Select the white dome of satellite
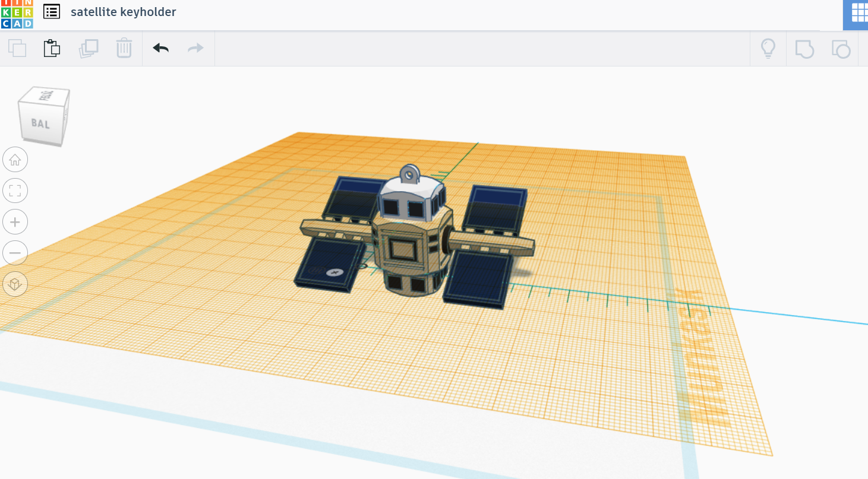868x479 pixels. tap(413, 198)
